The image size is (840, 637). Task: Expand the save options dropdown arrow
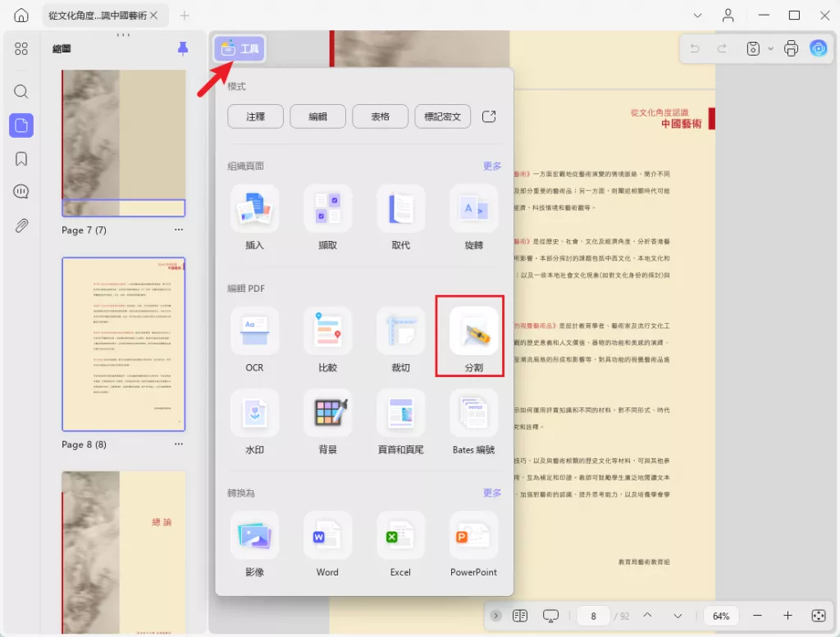[770, 48]
